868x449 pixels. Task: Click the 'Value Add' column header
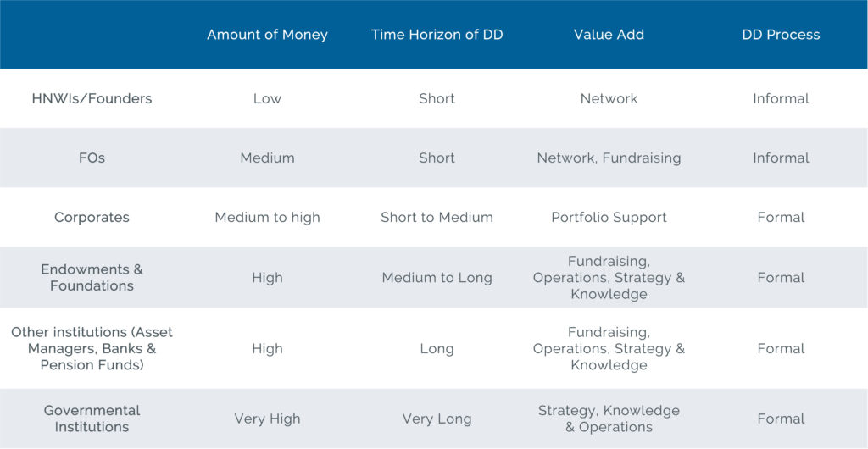click(609, 35)
